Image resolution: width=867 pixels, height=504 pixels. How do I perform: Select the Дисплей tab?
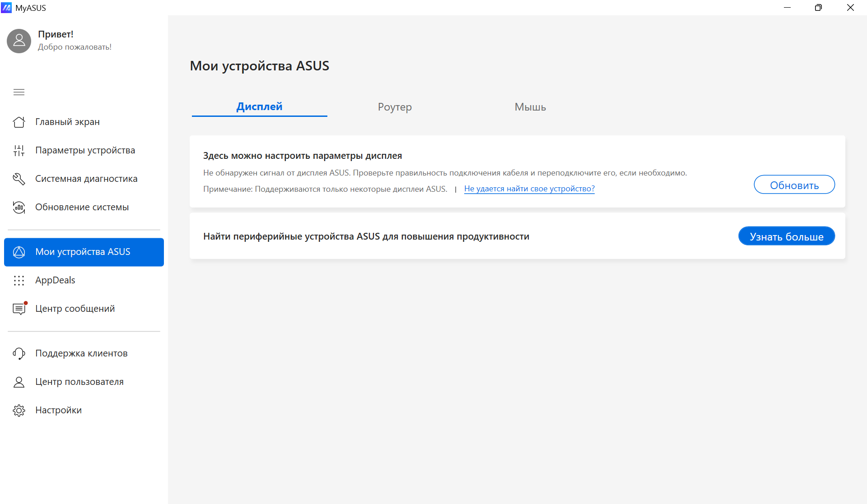tap(259, 107)
